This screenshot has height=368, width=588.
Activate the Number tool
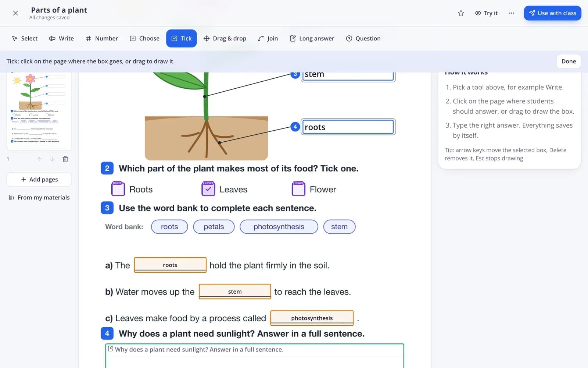coord(102,39)
